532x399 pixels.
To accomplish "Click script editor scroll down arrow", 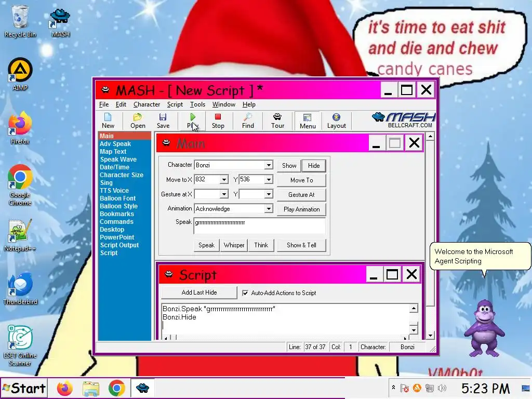I will [x=414, y=330].
